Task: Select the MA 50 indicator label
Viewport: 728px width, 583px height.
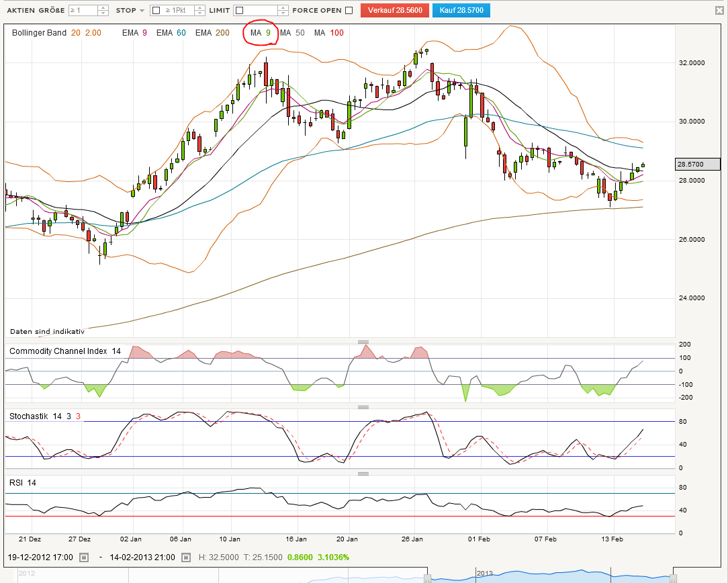Action: pyautogui.click(x=292, y=32)
